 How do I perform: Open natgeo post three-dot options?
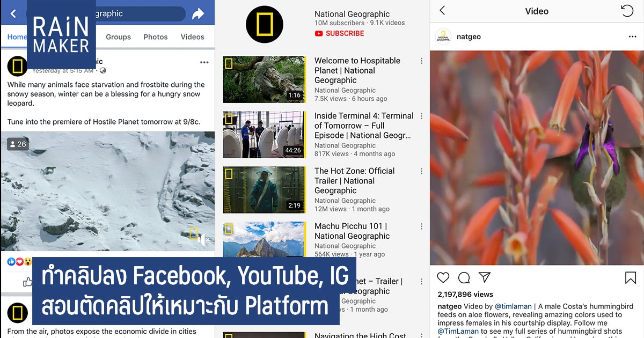tap(632, 36)
